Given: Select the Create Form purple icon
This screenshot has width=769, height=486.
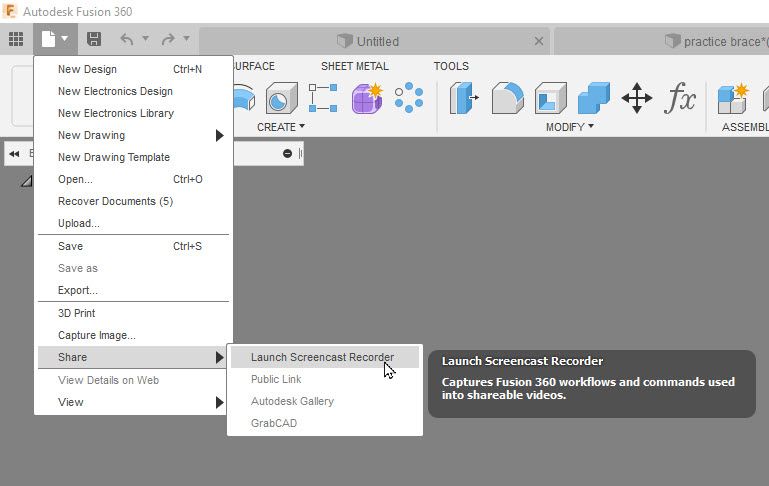Looking at the screenshot, I should (367, 98).
